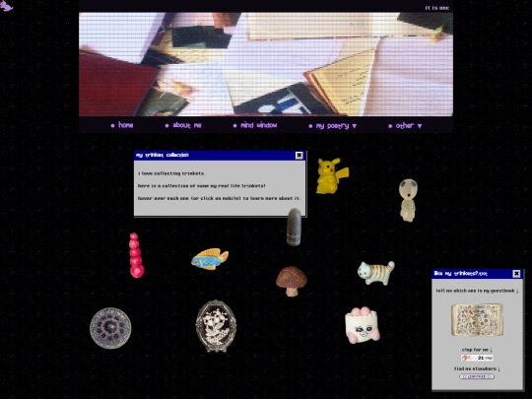Click the 'it is one' marquee text
Viewport: 532px width, 399px height.
pos(437,8)
